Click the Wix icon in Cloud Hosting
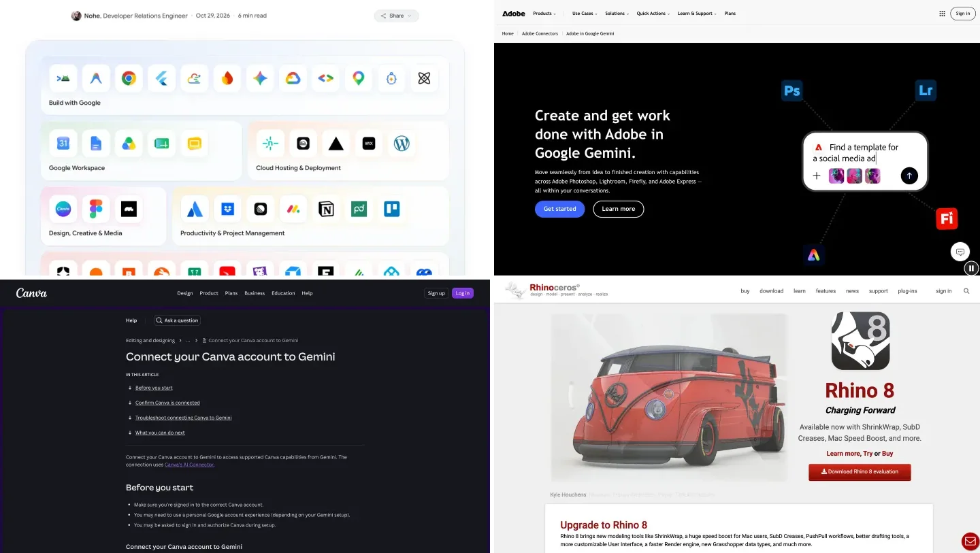 tap(369, 144)
